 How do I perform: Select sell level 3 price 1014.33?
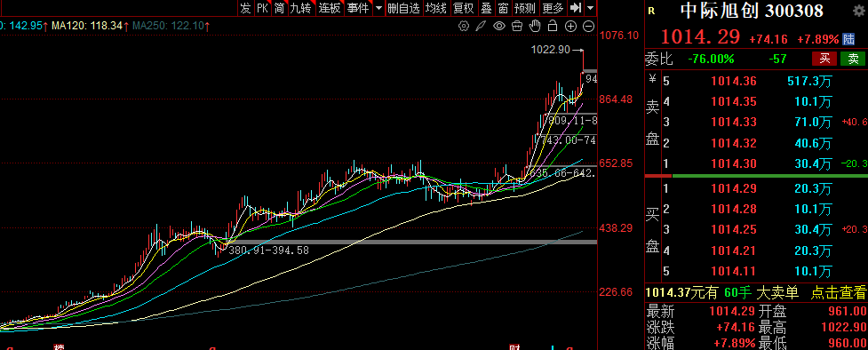tap(734, 122)
